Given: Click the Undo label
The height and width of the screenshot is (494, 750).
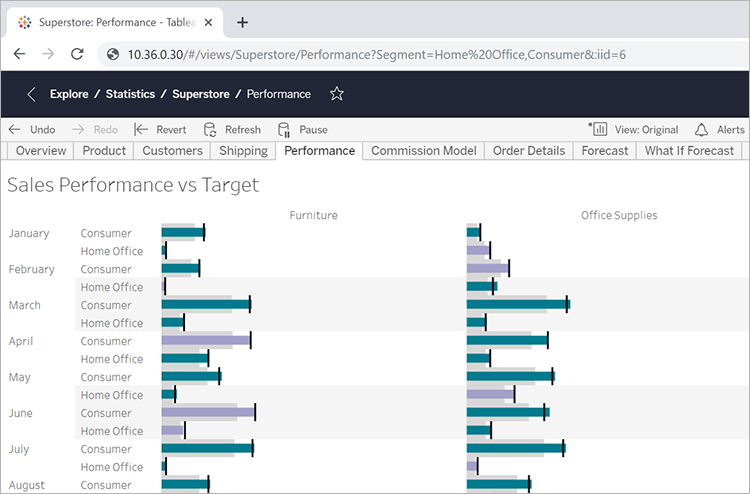Looking at the screenshot, I should (43, 130).
